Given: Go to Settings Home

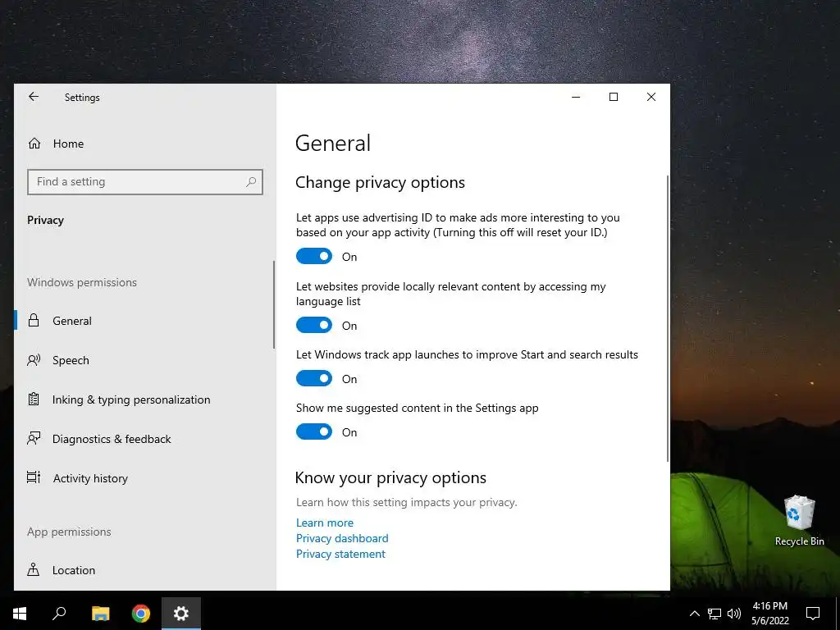Looking at the screenshot, I should [144, 144].
